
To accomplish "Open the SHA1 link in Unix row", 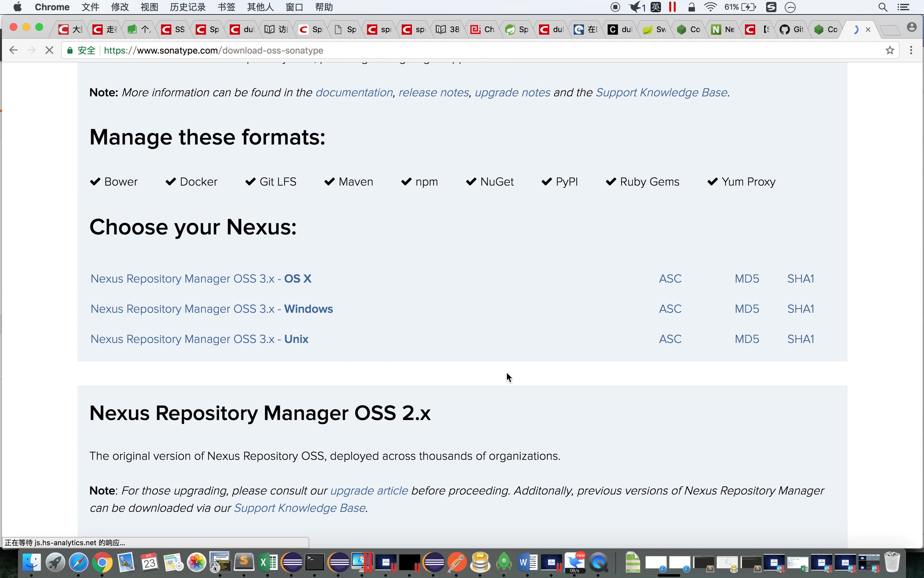I will 801,339.
